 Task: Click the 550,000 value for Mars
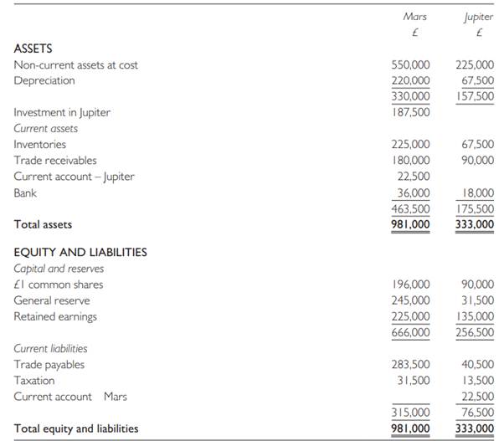411,64
